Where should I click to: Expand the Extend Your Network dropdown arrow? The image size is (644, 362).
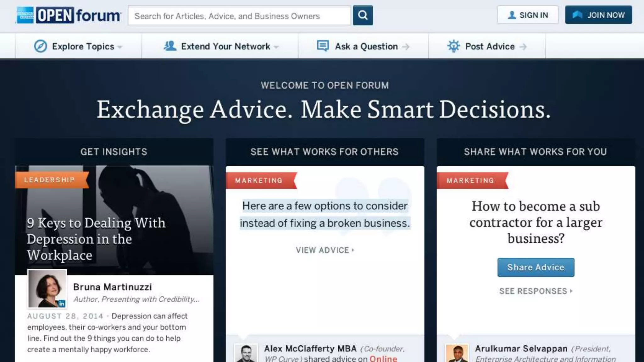(x=276, y=47)
